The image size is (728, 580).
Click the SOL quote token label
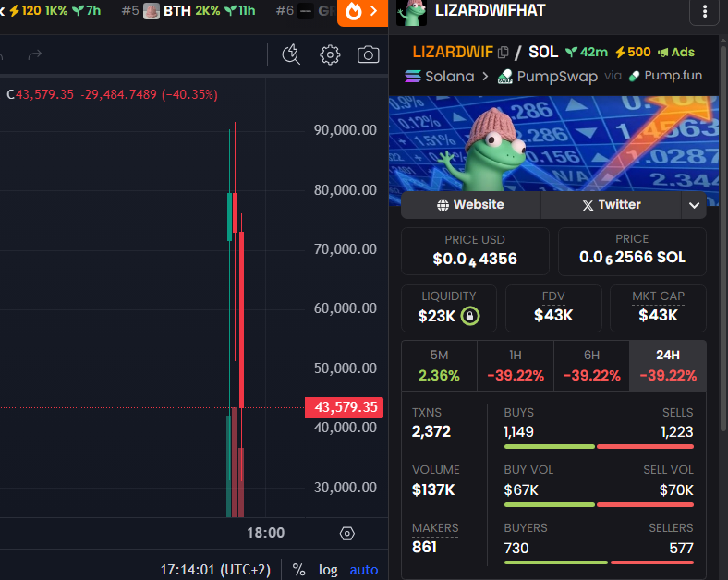543,52
